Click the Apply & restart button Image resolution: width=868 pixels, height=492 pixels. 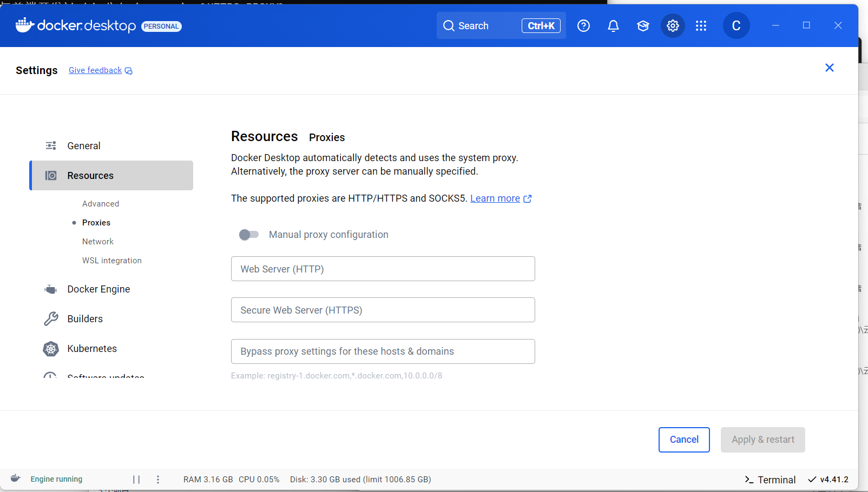pos(763,440)
